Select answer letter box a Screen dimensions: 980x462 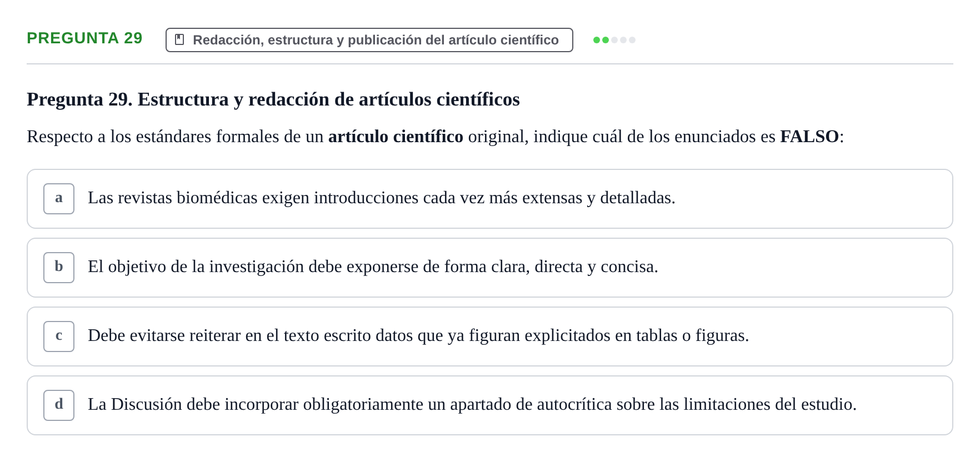point(59,199)
